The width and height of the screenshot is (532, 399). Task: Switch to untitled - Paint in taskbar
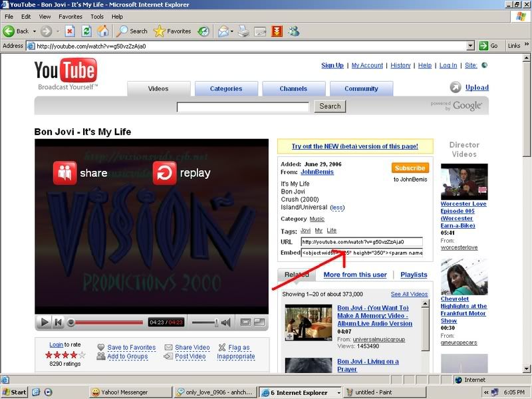click(384, 392)
